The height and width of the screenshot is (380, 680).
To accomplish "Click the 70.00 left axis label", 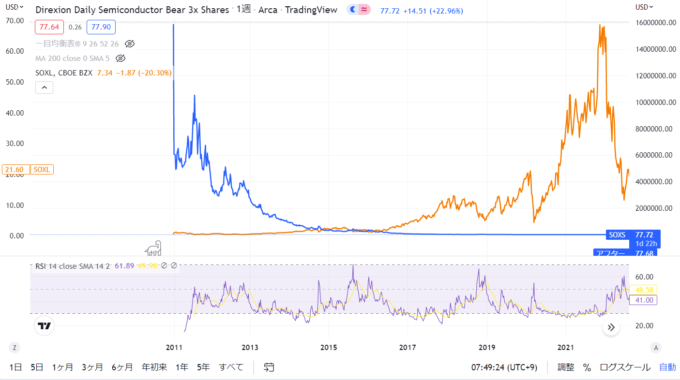I will click(x=14, y=21).
